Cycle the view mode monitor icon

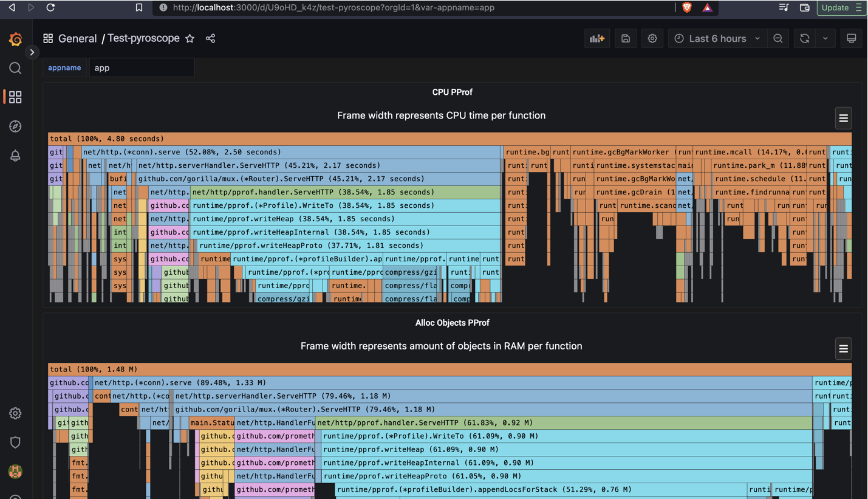coord(851,38)
